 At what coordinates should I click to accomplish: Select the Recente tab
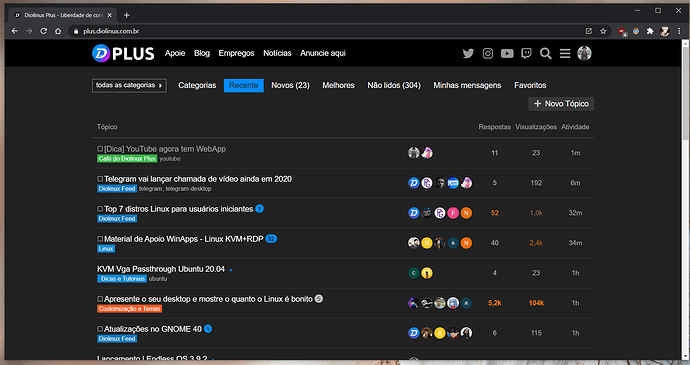pos(244,85)
